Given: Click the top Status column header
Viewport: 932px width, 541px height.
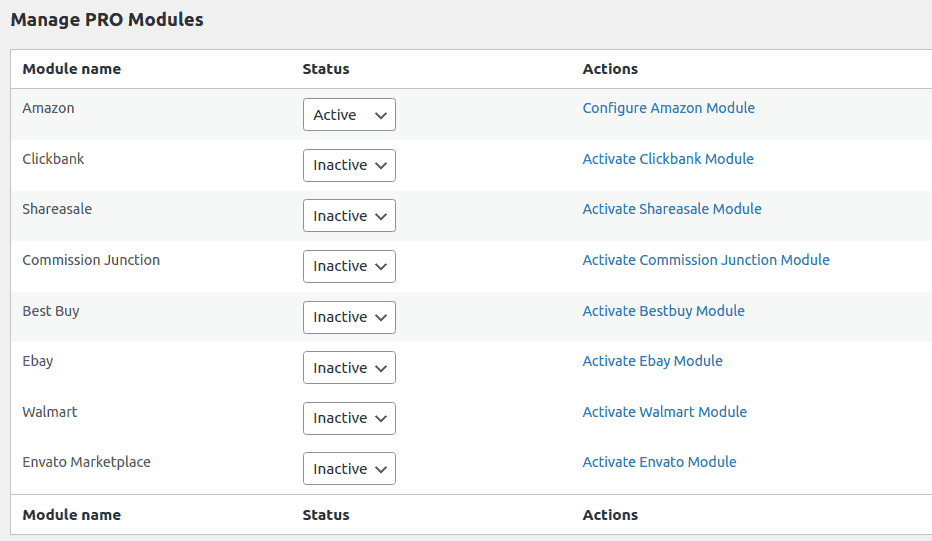Looking at the screenshot, I should click(x=326, y=69).
